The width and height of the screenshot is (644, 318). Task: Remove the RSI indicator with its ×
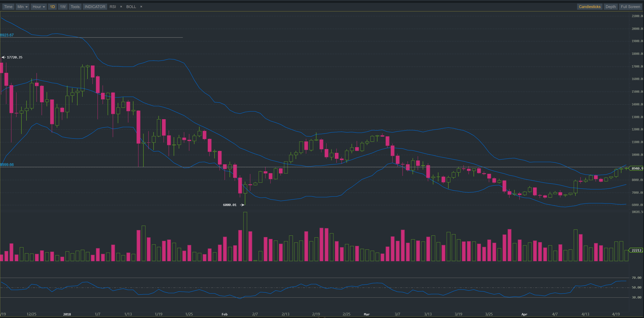[121, 7]
